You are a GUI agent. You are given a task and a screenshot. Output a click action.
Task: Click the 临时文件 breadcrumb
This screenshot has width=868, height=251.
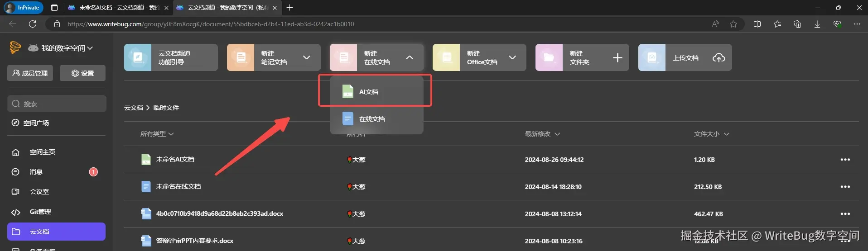click(166, 108)
